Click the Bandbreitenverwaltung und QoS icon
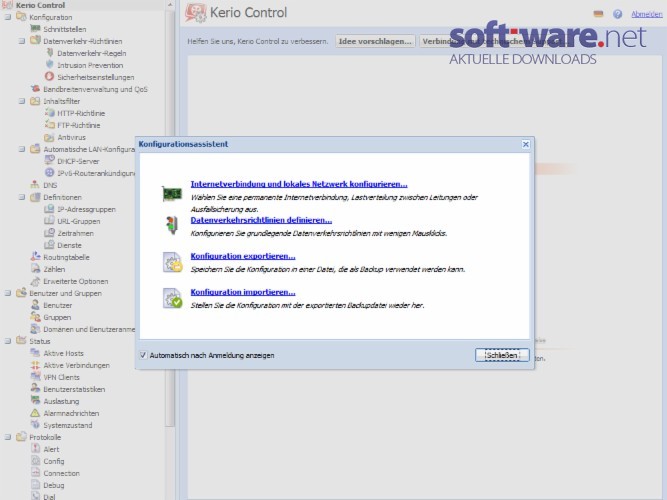Viewport: 667px width, 500px height. (36, 89)
